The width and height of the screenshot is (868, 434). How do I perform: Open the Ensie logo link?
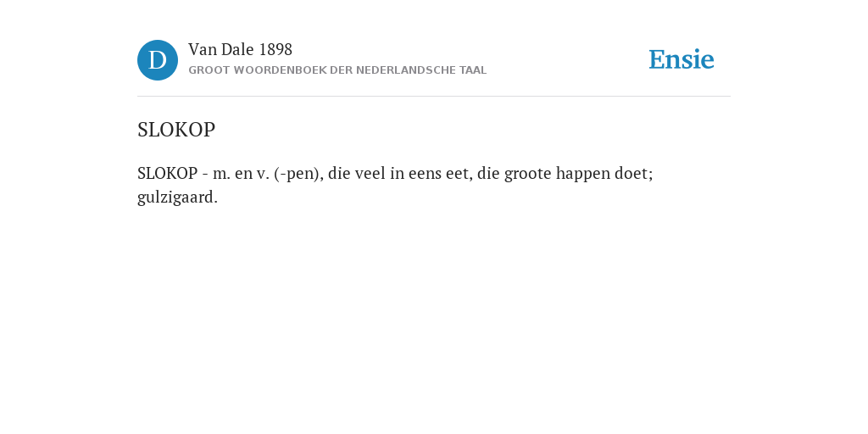682,60
